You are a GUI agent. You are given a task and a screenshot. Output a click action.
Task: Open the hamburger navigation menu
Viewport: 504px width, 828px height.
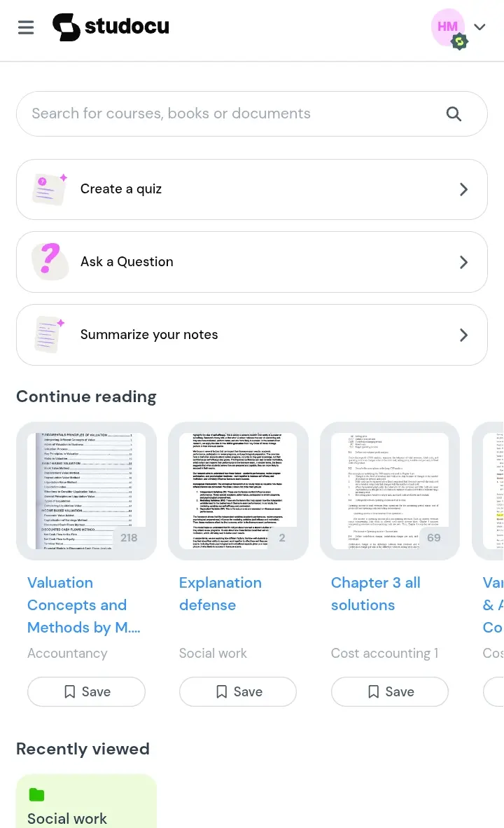click(x=25, y=27)
